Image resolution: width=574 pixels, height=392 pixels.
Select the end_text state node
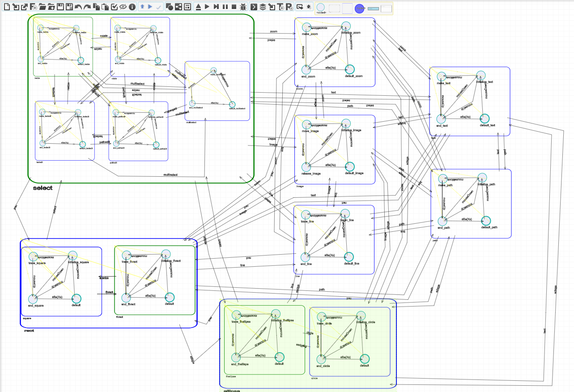[x=442, y=119]
